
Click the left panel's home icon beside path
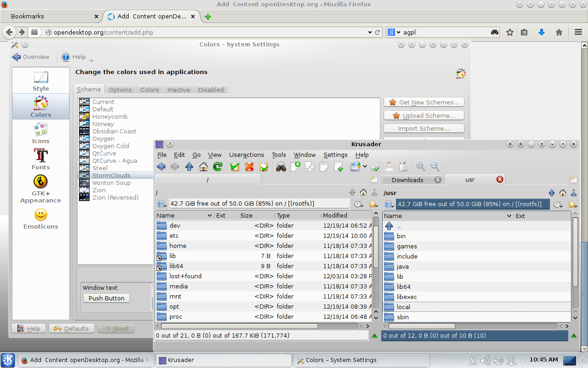(363, 192)
